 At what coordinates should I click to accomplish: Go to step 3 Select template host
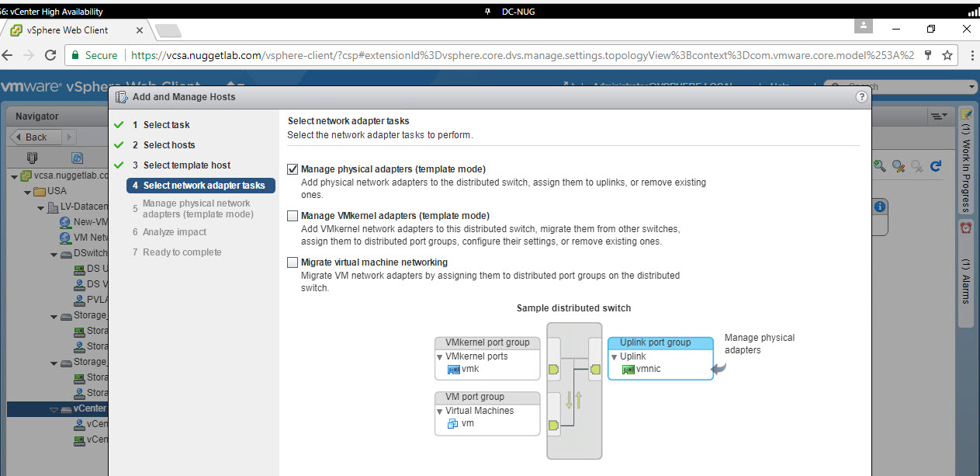(186, 165)
